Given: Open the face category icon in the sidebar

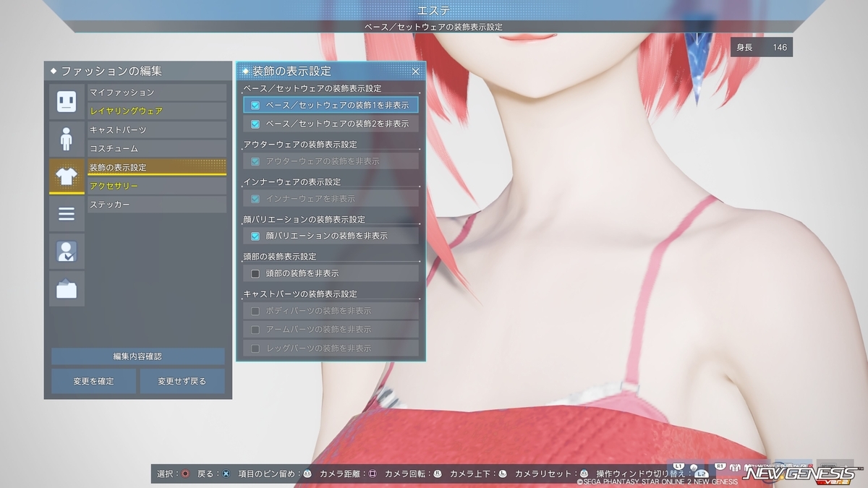Looking at the screenshot, I should [67, 101].
